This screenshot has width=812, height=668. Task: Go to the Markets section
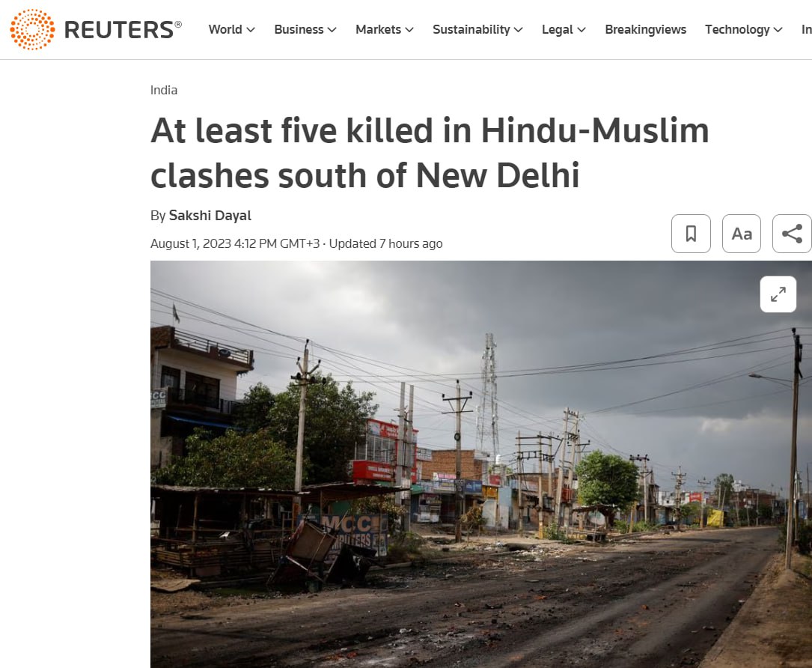coord(378,29)
